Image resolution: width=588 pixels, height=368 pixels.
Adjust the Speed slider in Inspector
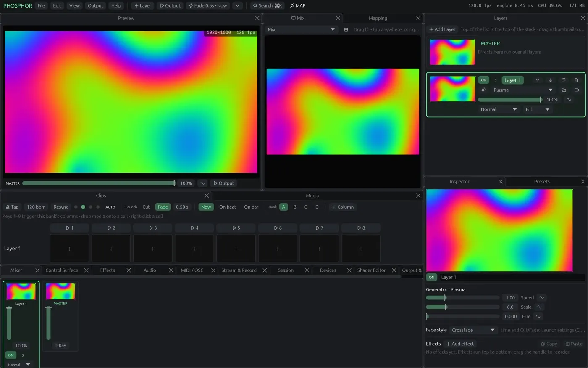pos(463,297)
